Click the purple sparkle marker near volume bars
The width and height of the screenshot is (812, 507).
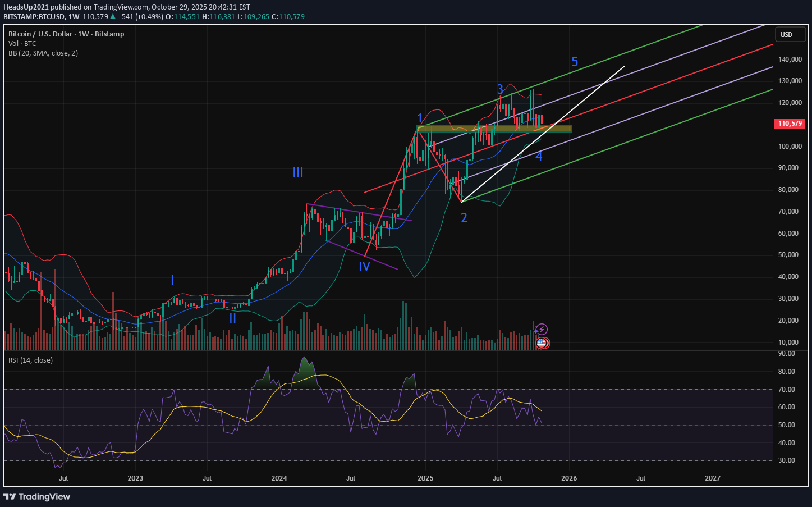click(x=535, y=332)
